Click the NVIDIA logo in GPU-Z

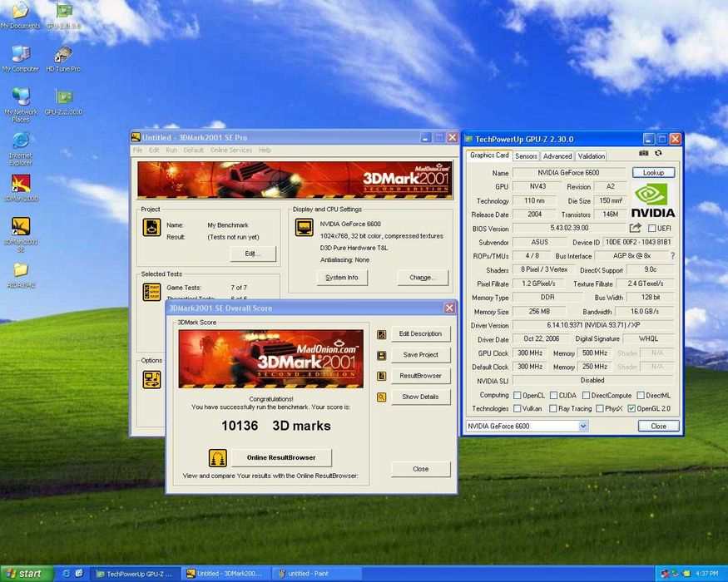pos(653,200)
